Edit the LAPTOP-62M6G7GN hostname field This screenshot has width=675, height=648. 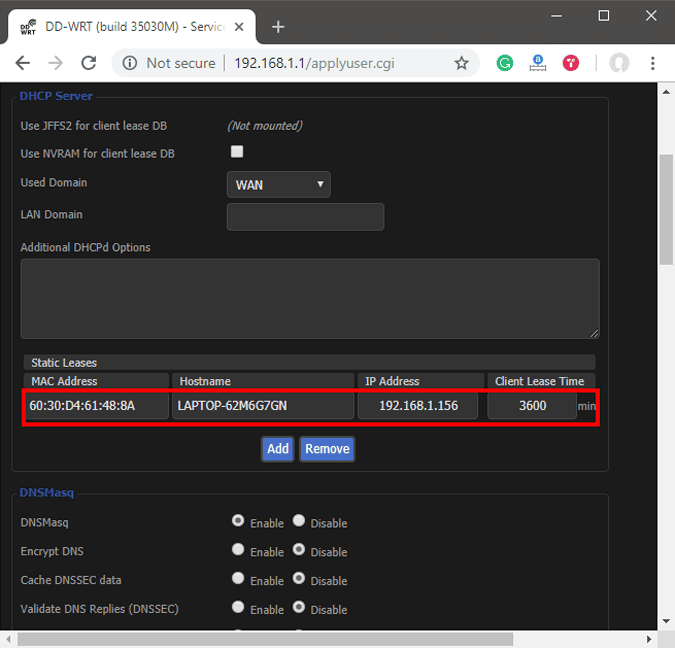pyautogui.click(x=263, y=406)
